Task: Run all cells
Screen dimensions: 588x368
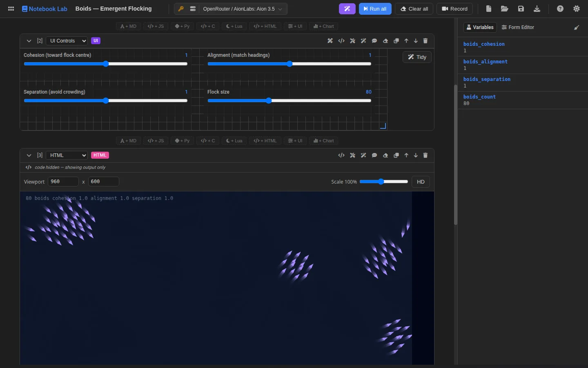Action: 375,9
